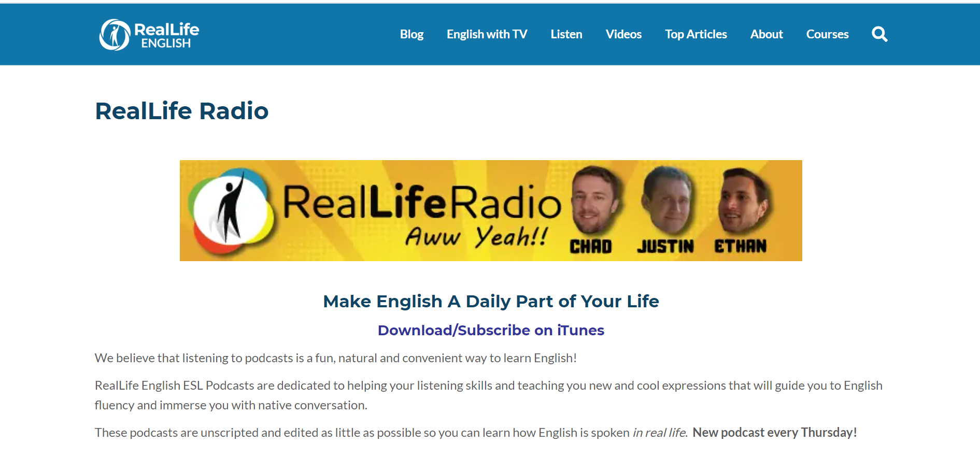The height and width of the screenshot is (456, 980).
Task: Click the "New podcast every Thursday!" text
Action: coord(775,432)
